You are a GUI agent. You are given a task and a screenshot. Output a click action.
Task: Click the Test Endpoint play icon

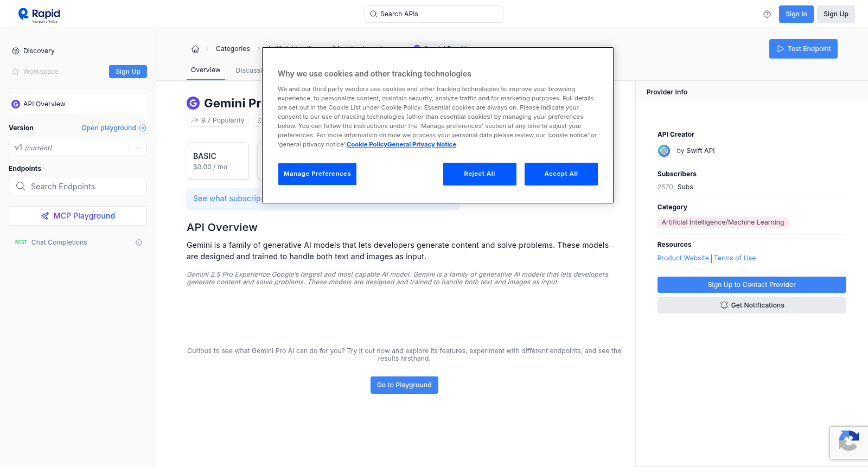coord(781,49)
